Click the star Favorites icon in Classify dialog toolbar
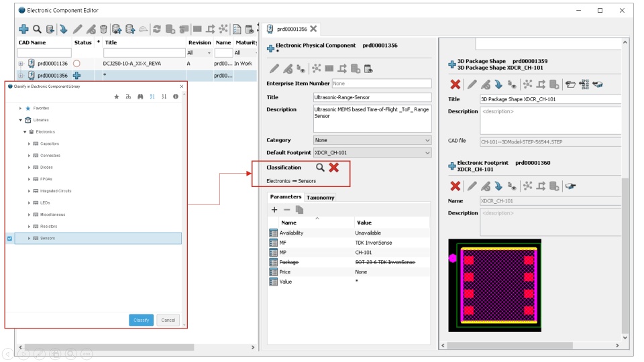The height and width of the screenshot is (362, 644). [x=117, y=97]
